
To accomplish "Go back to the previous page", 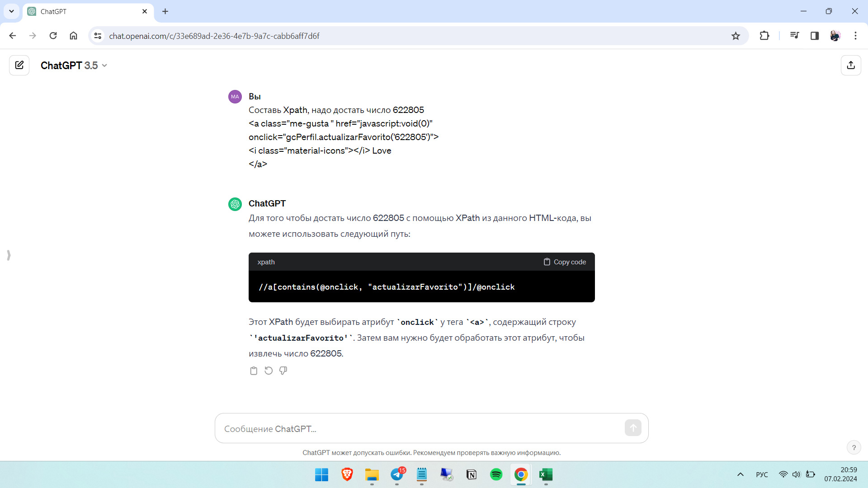I will pyautogui.click(x=13, y=36).
